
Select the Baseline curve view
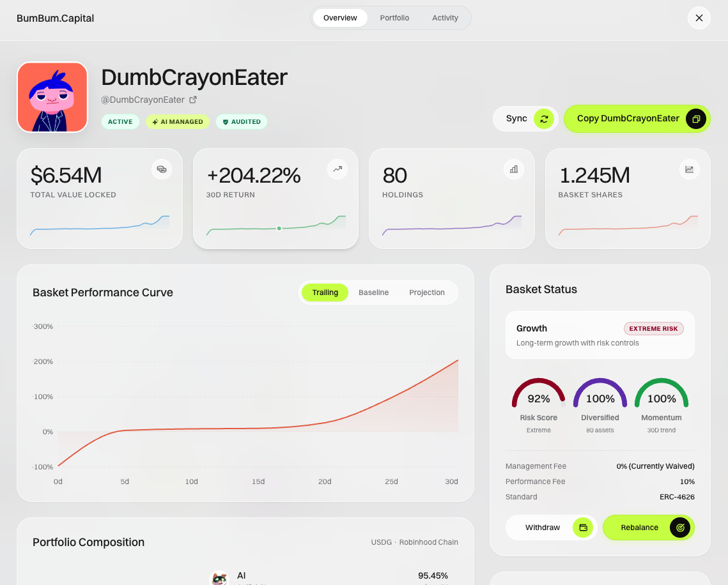(x=374, y=292)
